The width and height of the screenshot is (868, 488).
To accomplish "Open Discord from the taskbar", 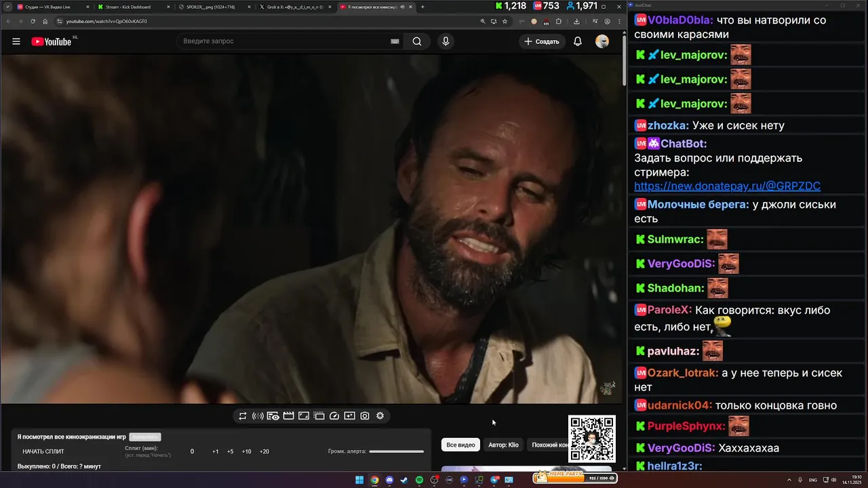I will tap(389, 480).
